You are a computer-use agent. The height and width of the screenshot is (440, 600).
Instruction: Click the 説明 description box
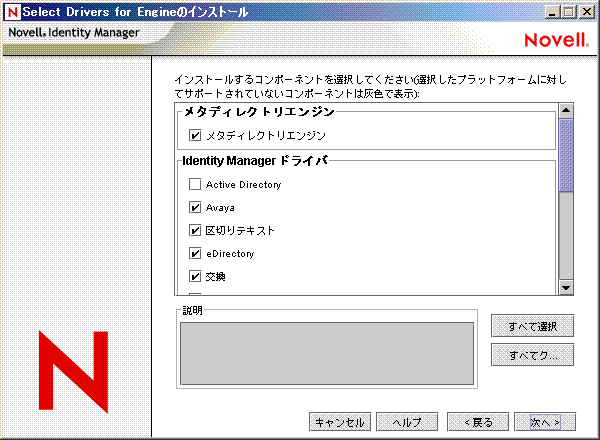[327, 353]
